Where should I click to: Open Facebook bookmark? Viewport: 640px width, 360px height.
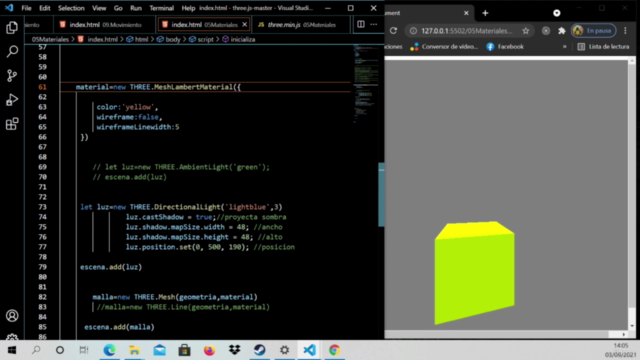(x=505, y=47)
